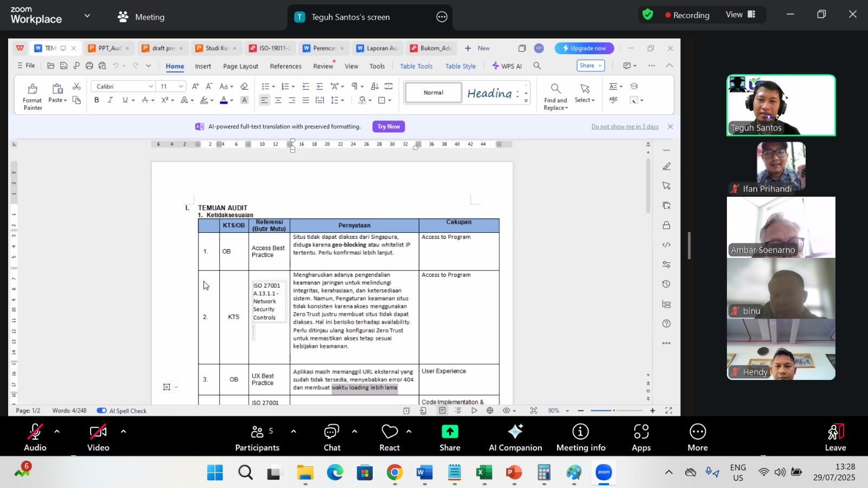The image size is (868, 488).
Task: Open the Zoom Chat panel
Action: (331, 437)
